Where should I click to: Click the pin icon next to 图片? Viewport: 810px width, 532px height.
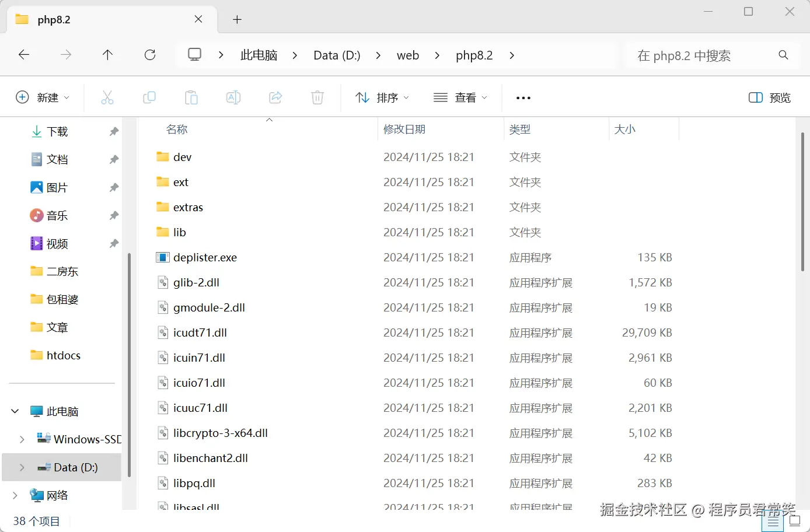click(x=114, y=188)
